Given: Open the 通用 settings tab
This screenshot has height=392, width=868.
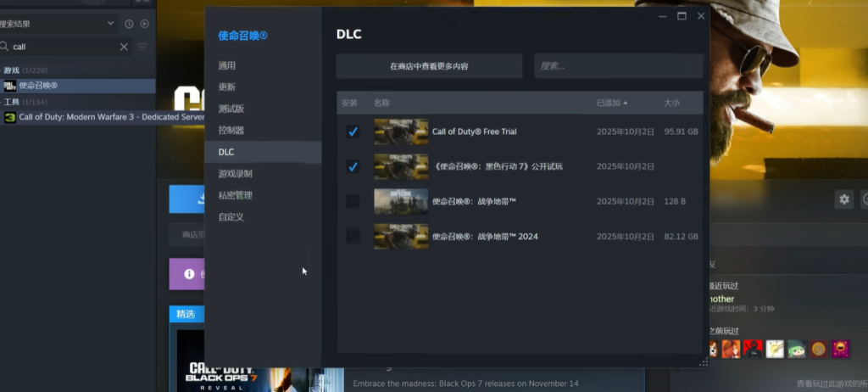Looking at the screenshot, I should click(226, 65).
